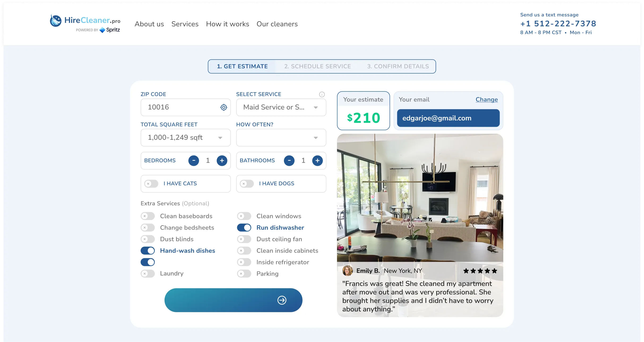Click the Change link next to Your email
Image resolution: width=644 pixels, height=342 pixels.
(x=486, y=99)
